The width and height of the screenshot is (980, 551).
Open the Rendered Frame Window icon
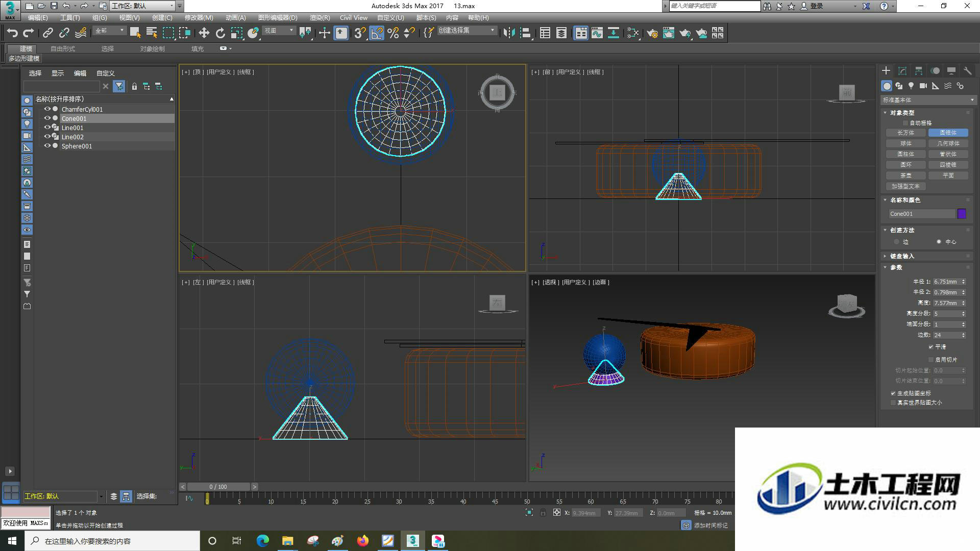tap(668, 33)
